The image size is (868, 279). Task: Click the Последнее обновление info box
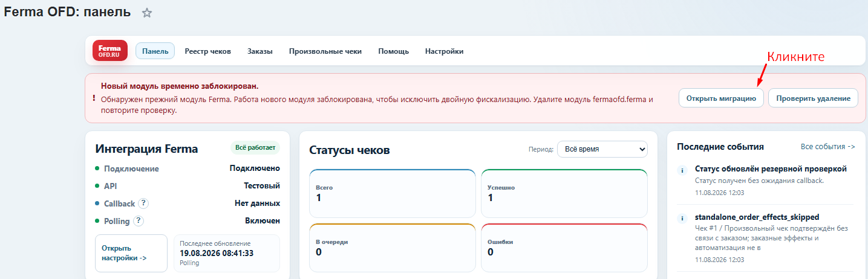[x=227, y=253]
